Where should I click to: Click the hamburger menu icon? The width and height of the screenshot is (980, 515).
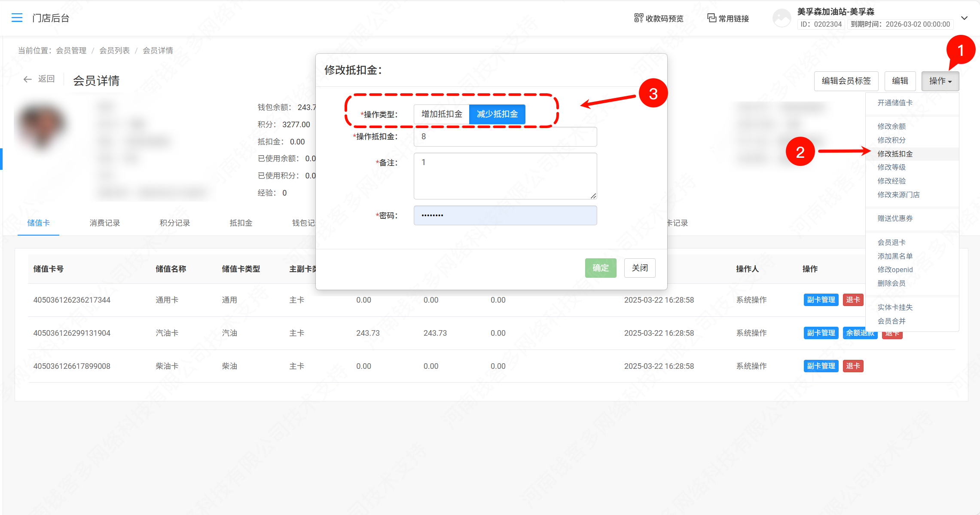pyautogui.click(x=17, y=18)
